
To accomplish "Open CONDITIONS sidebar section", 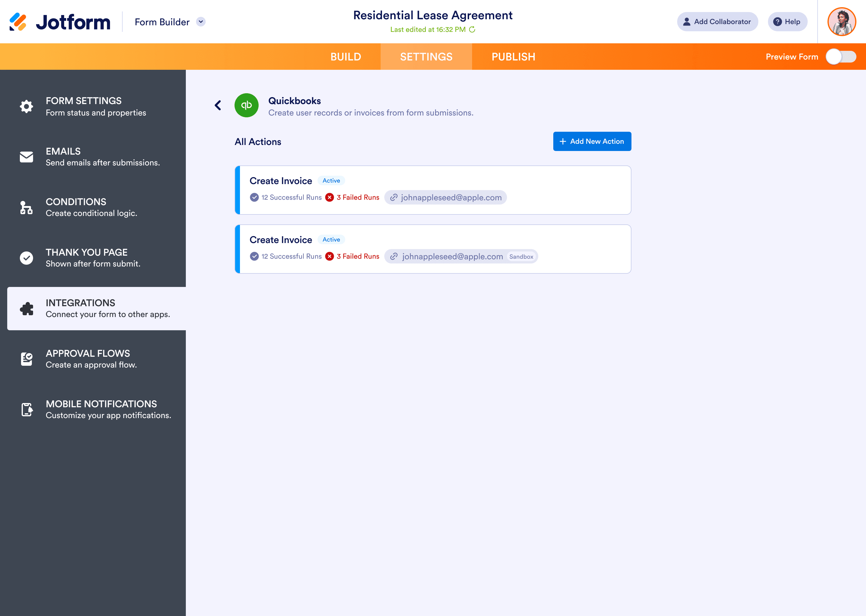I will 93,208.
